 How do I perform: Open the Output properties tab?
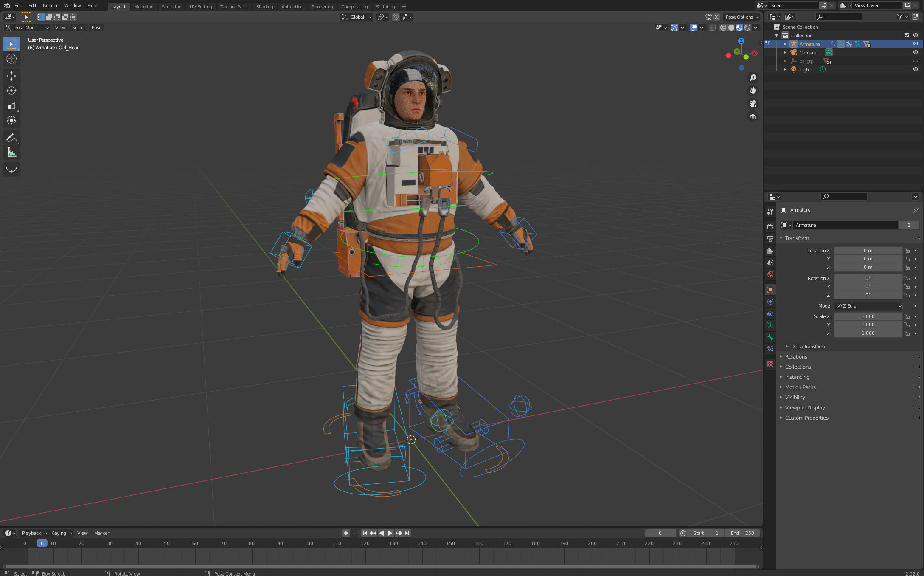[770, 238]
